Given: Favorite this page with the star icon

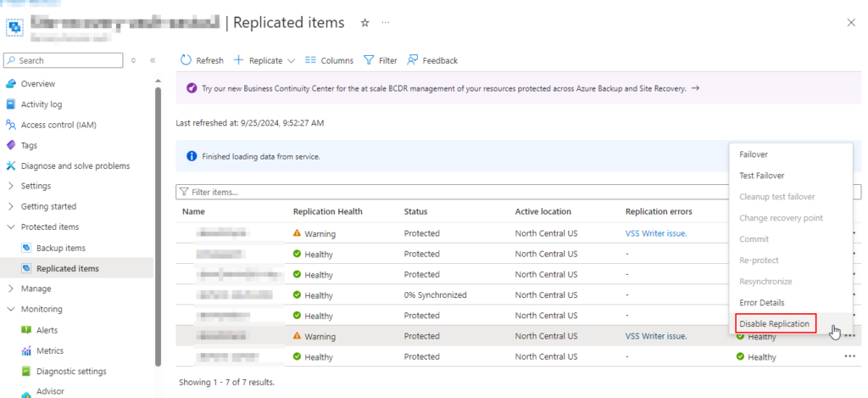Looking at the screenshot, I should pos(365,23).
